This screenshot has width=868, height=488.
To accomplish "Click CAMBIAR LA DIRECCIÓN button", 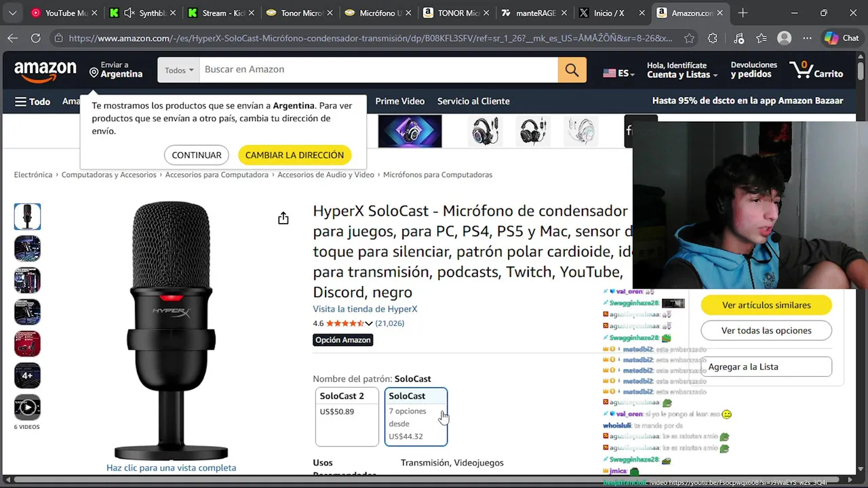I will (294, 155).
